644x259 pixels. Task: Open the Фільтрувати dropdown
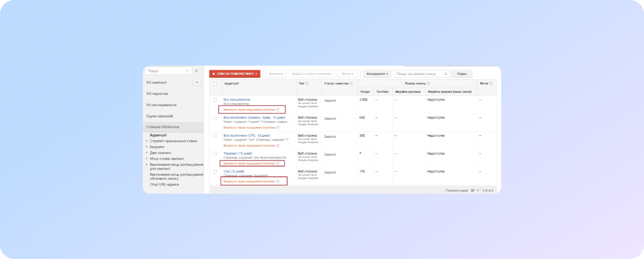[377, 74]
